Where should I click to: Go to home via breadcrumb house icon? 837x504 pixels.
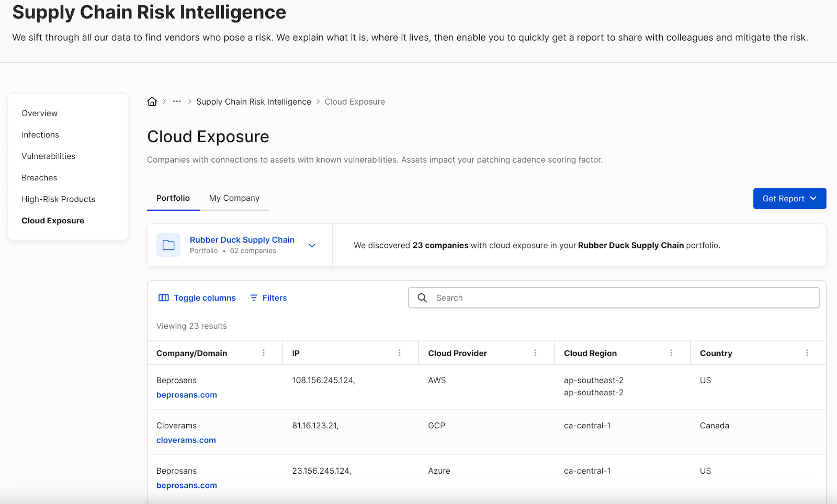pyautogui.click(x=152, y=101)
